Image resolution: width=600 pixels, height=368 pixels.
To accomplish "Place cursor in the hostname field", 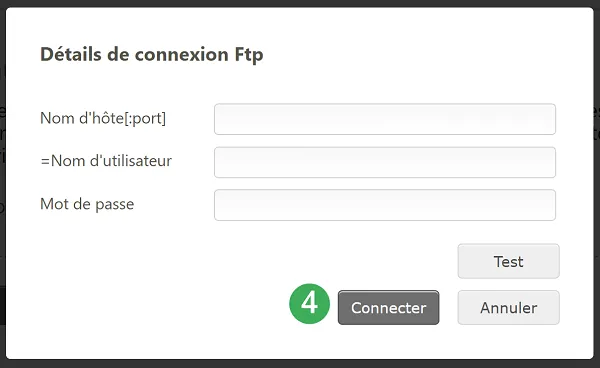I will [x=385, y=119].
